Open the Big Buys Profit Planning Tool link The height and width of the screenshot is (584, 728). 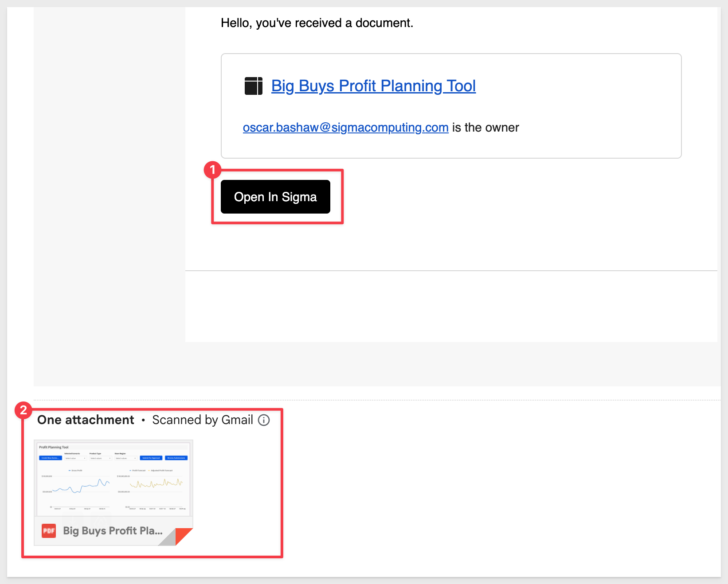click(x=373, y=86)
